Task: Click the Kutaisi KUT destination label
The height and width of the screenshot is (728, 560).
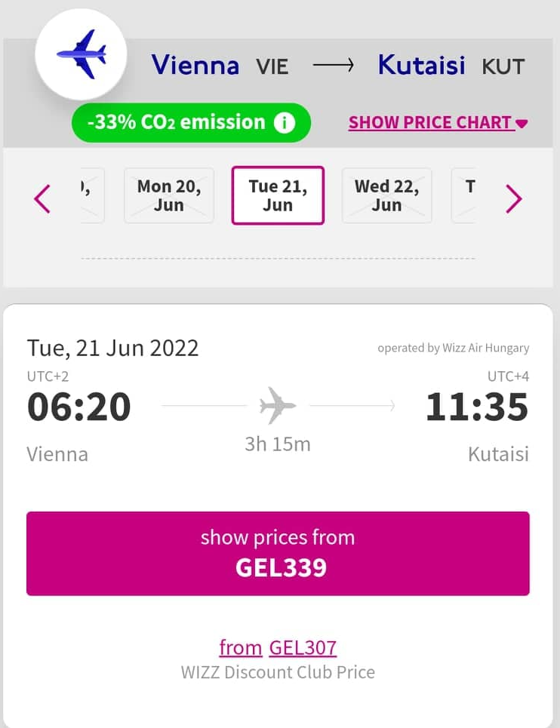Action: click(x=451, y=65)
